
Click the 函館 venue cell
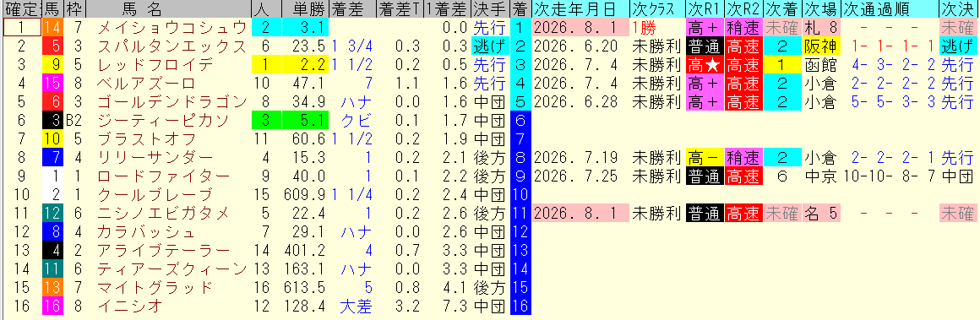pyautogui.click(x=821, y=64)
